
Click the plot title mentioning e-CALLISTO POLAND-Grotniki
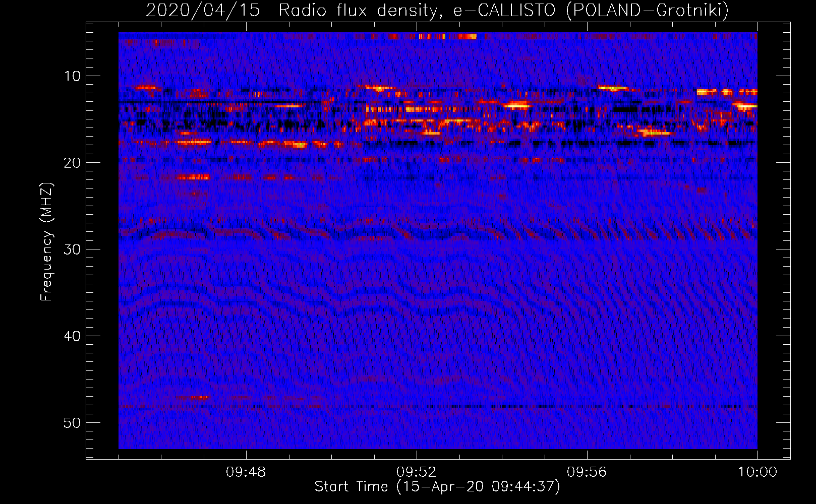[x=437, y=10]
